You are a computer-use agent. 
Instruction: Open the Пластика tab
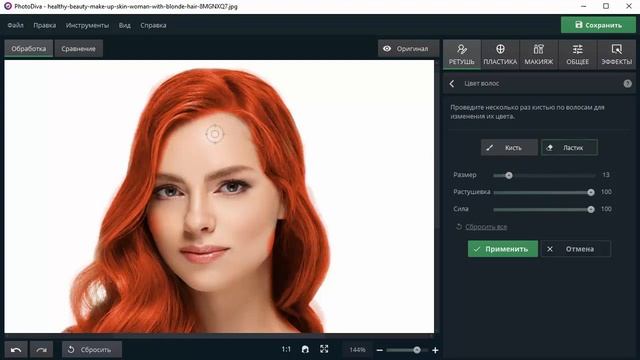click(x=500, y=54)
